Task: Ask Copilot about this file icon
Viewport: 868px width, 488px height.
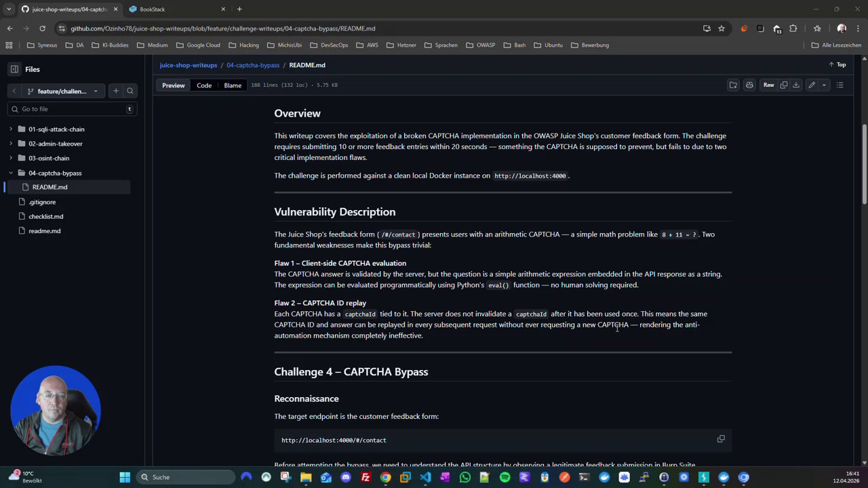Action: (x=749, y=85)
